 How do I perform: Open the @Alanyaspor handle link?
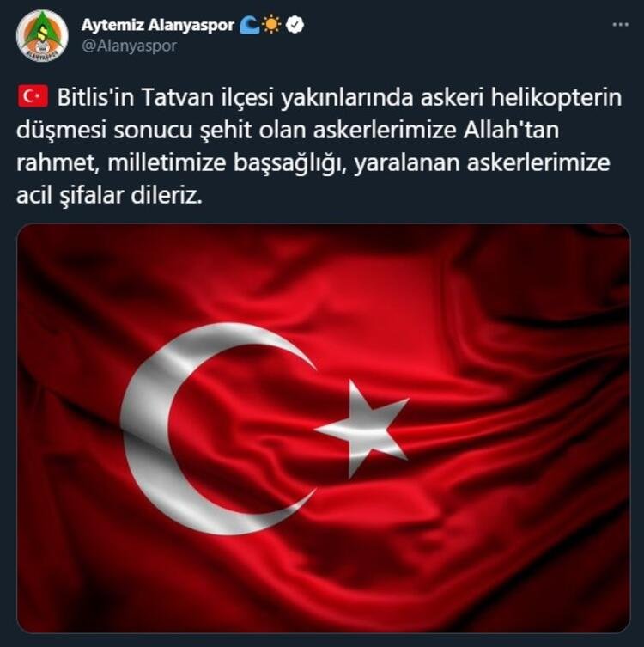(129, 46)
